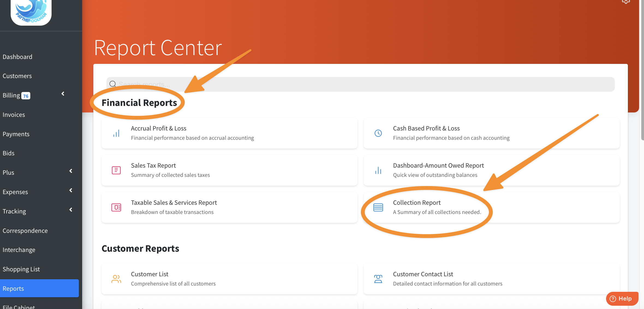Click the Collection Report list icon
The image size is (644, 309).
(x=378, y=207)
